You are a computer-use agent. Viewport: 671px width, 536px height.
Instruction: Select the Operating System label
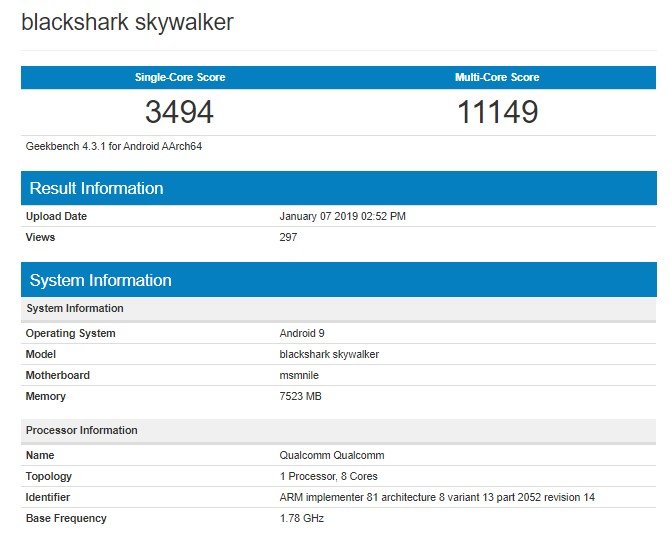click(x=71, y=333)
